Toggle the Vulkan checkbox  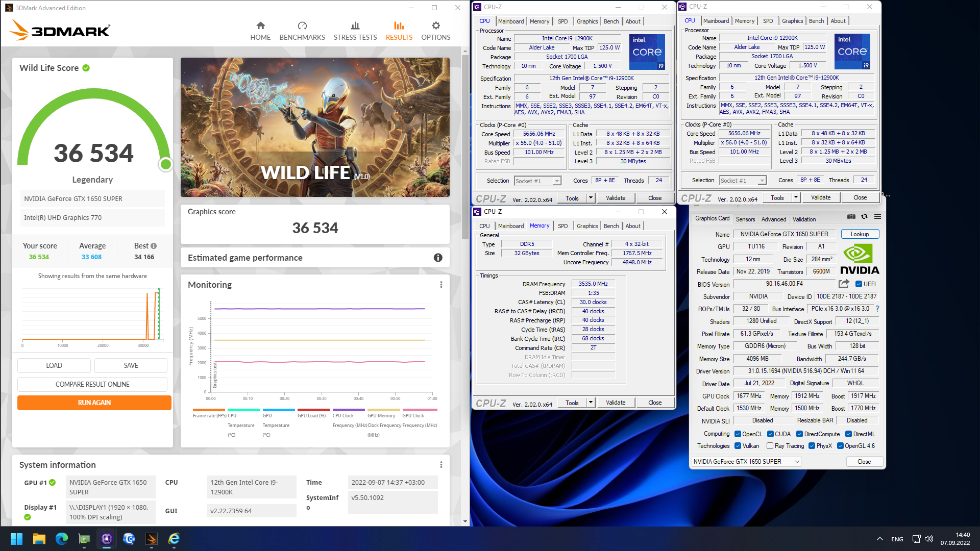point(738,446)
